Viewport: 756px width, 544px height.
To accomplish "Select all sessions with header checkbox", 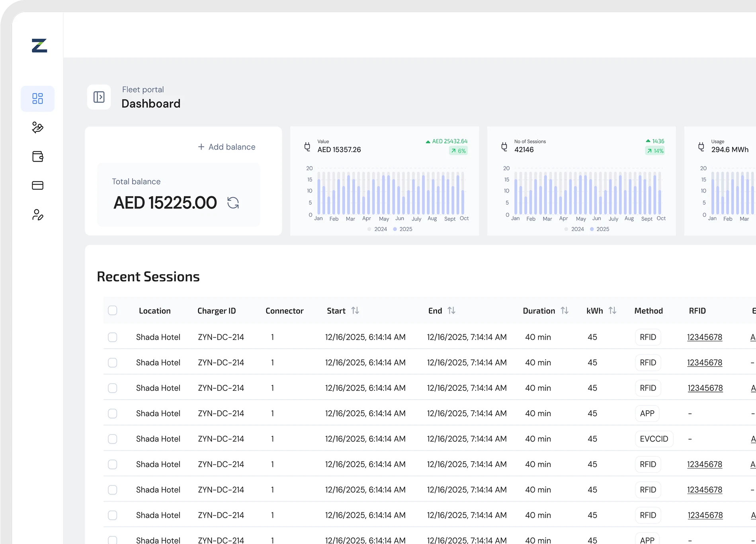I will (x=113, y=310).
